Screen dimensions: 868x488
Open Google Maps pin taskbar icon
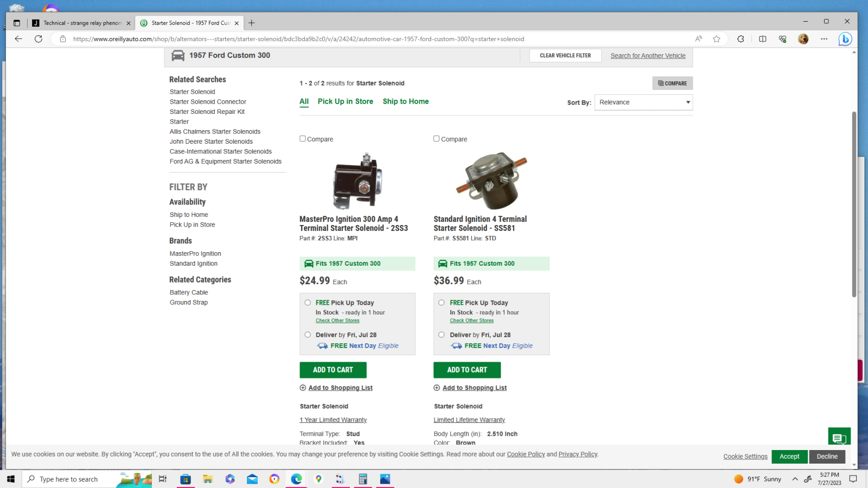(318, 479)
